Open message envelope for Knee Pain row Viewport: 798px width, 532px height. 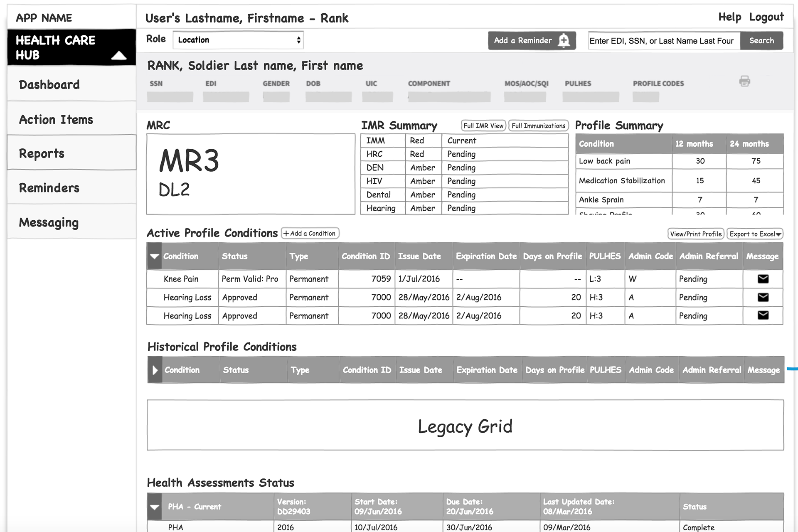[763, 279]
